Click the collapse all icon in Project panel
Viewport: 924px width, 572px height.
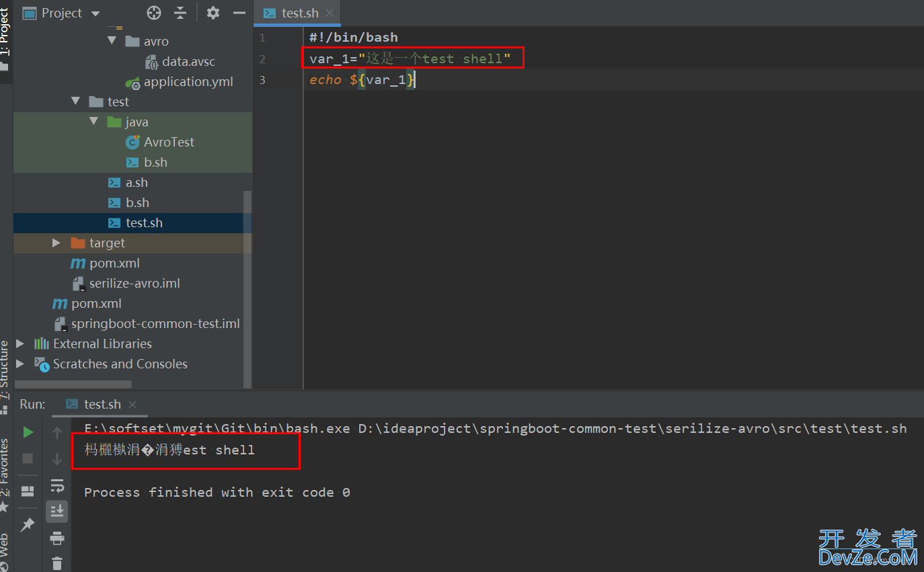pos(180,13)
